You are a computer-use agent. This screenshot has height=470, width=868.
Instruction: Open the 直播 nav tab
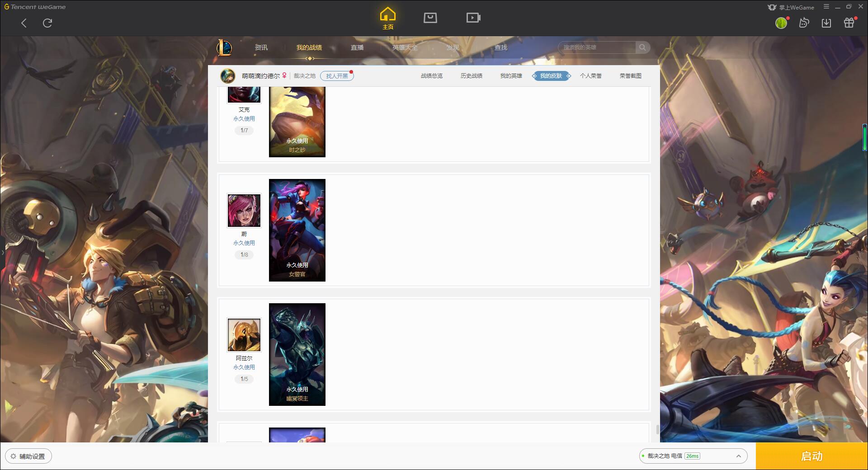357,47
